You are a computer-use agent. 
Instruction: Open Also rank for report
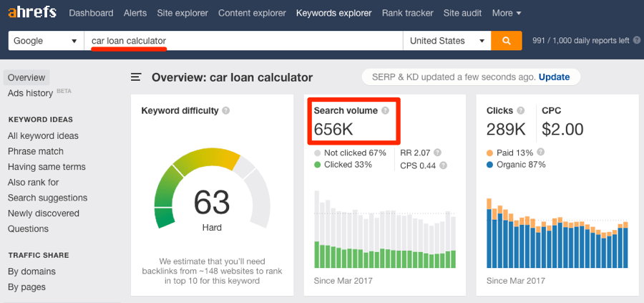pyautogui.click(x=33, y=182)
